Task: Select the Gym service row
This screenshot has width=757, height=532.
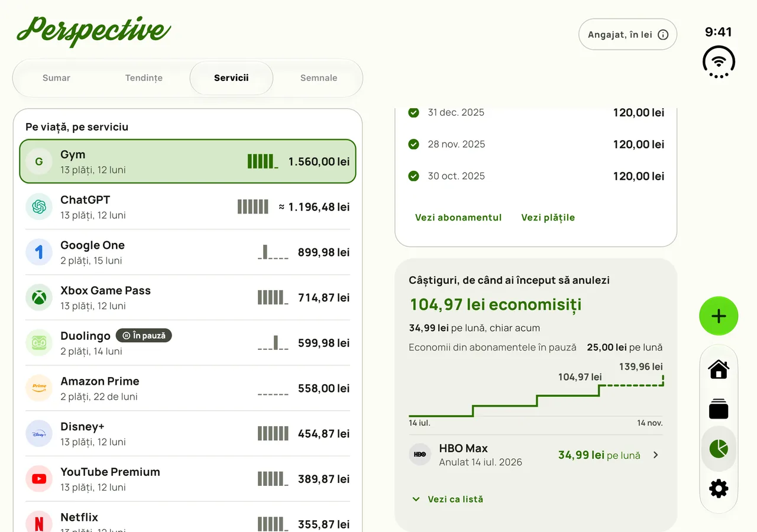Action: tap(187, 161)
